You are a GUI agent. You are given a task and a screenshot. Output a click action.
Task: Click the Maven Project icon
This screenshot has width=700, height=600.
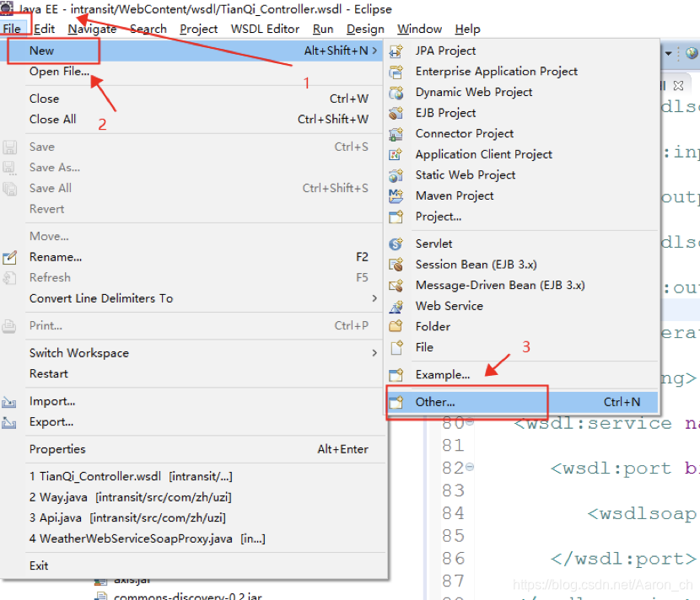[x=396, y=196]
